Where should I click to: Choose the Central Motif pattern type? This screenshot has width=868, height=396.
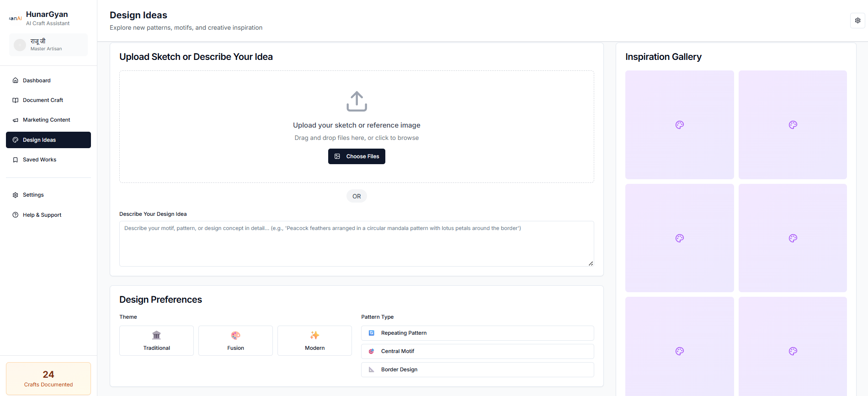478,351
